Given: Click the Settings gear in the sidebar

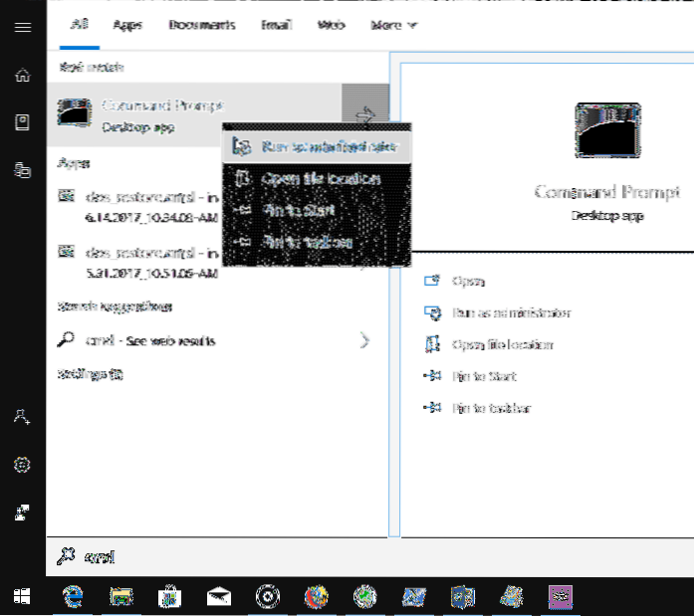Looking at the screenshot, I should (x=22, y=465).
